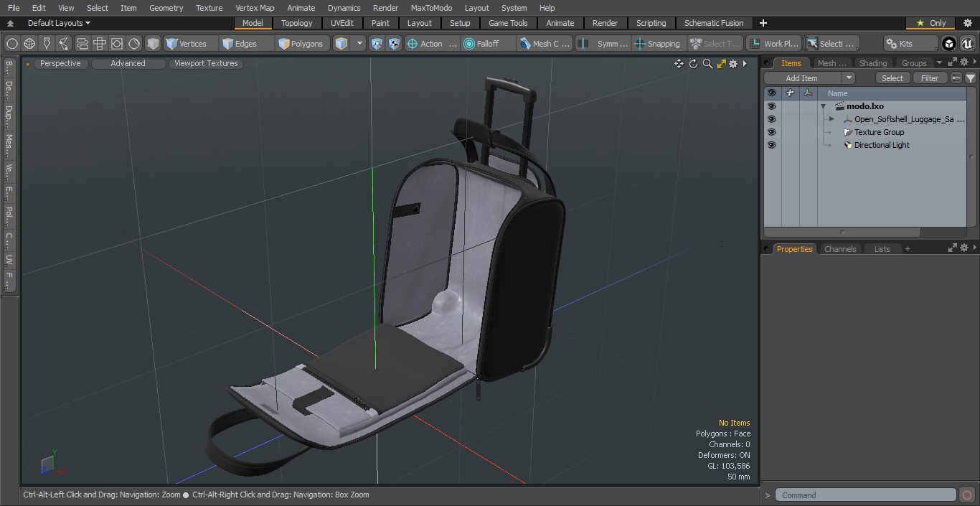Select the pen-shaped tool icon

click(x=47, y=44)
